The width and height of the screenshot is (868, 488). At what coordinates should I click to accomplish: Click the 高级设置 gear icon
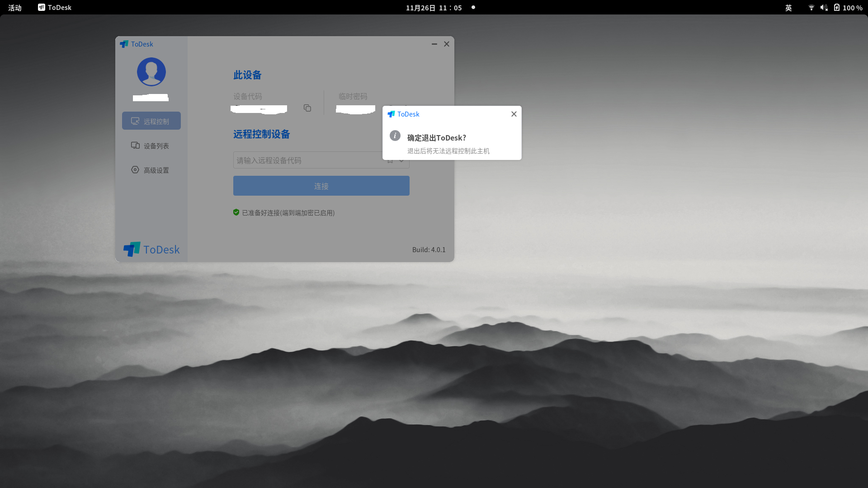coord(135,170)
